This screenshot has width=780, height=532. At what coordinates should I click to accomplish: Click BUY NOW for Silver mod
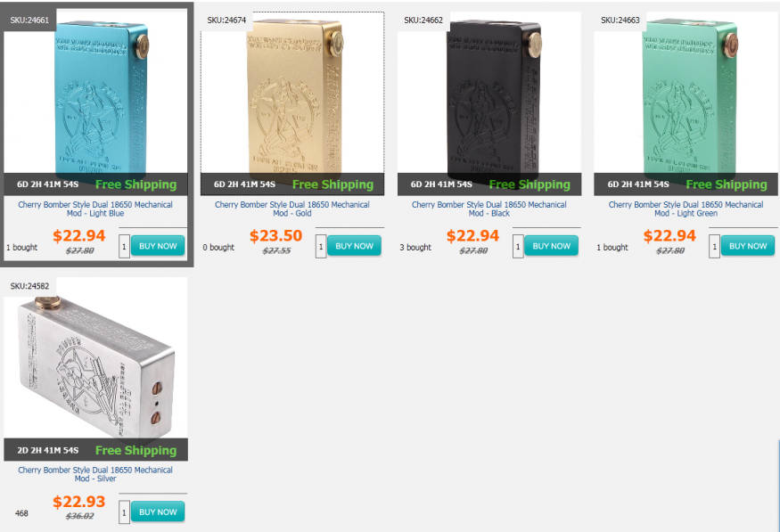(158, 512)
